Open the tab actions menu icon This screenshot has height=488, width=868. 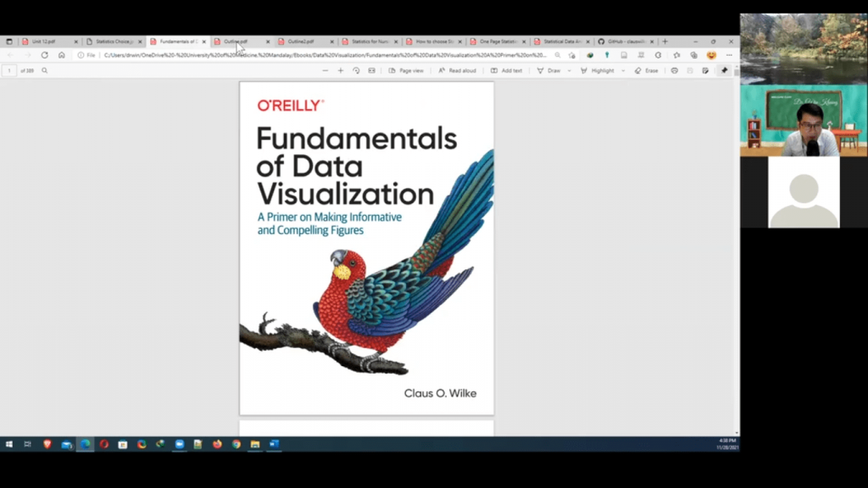click(8, 42)
